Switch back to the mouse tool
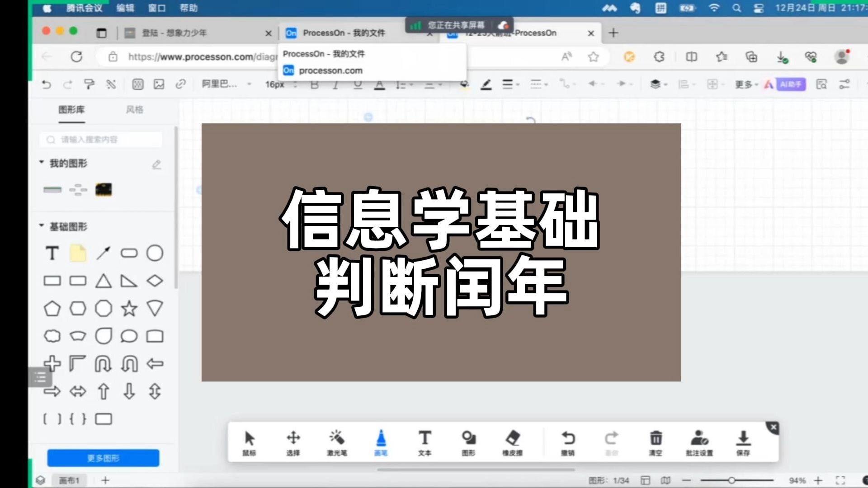Image resolution: width=868 pixels, height=488 pixels. click(249, 442)
